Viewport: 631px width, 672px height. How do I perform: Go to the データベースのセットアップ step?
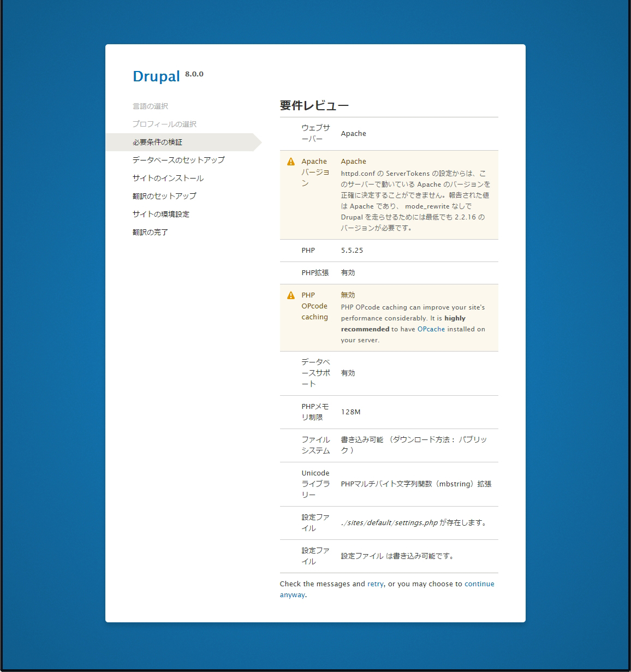(178, 160)
